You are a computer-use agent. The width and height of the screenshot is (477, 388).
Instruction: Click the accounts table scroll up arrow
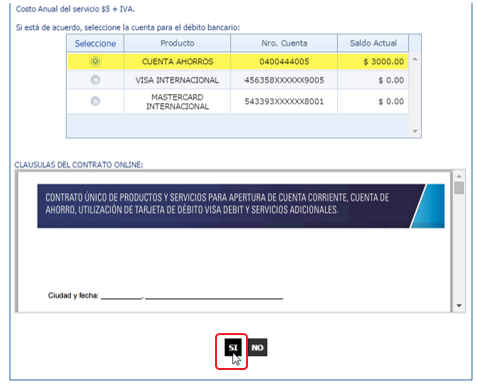pos(415,59)
